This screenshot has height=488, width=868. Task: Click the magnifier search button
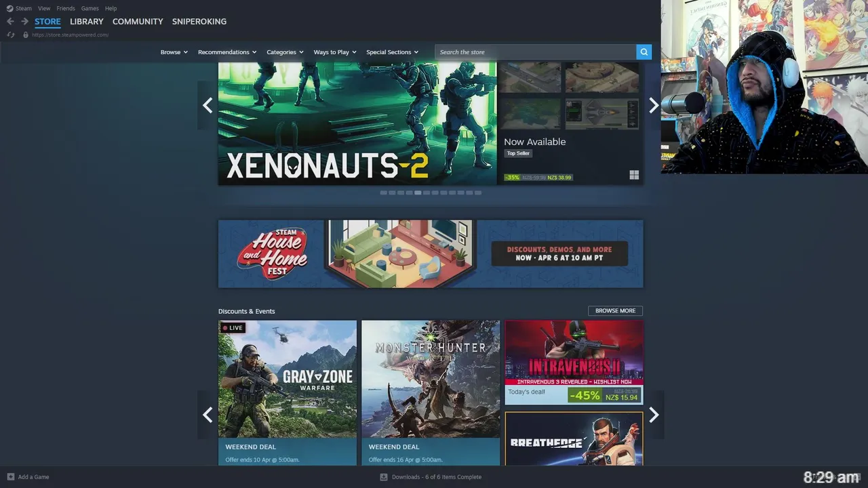click(644, 52)
